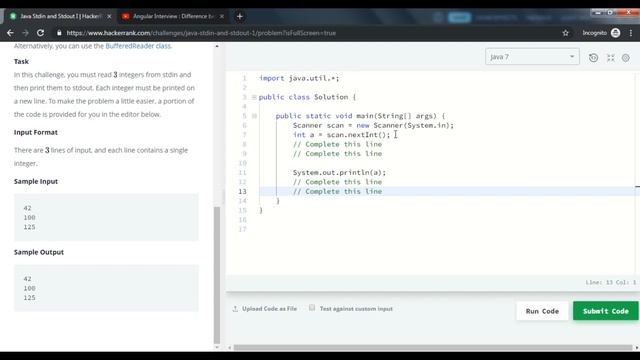640x360 pixels.
Task: Click the Run Code button
Action: pyautogui.click(x=542, y=311)
